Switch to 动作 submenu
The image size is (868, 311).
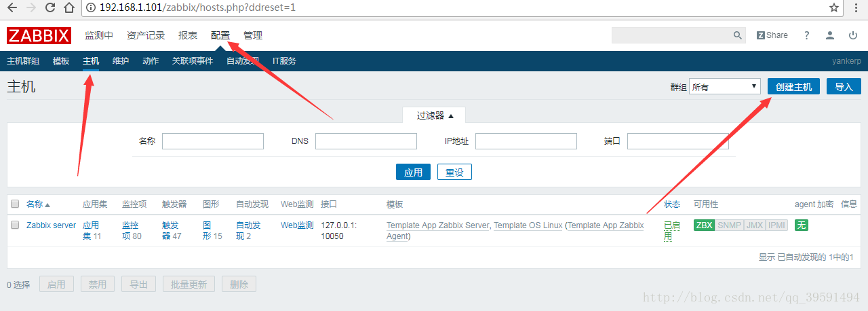point(151,60)
